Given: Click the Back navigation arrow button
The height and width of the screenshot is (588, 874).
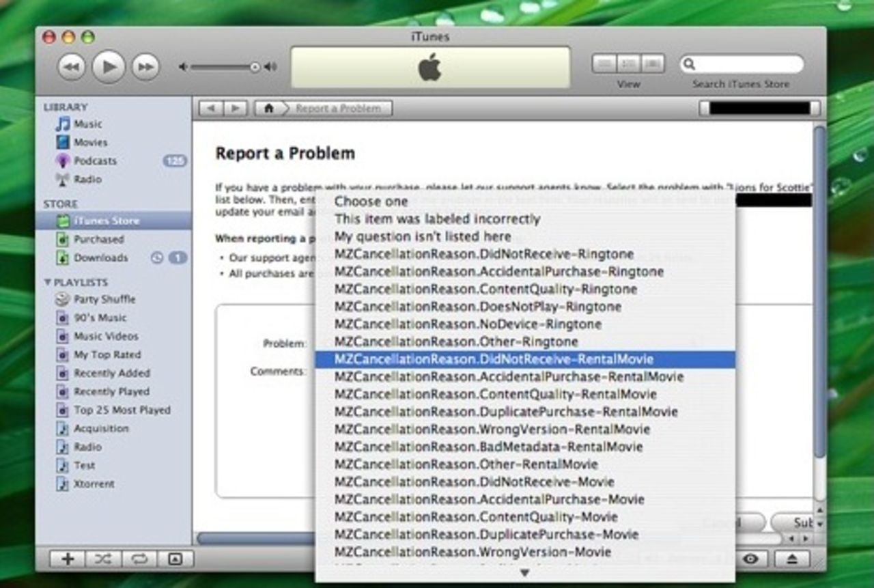Looking at the screenshot, I should click(211, 109).
